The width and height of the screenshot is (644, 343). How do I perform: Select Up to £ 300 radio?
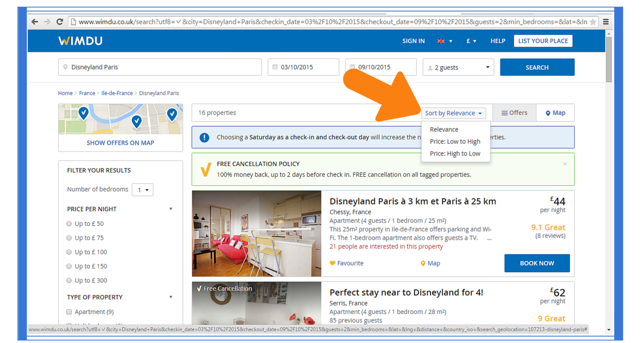(x=69, y=281)
